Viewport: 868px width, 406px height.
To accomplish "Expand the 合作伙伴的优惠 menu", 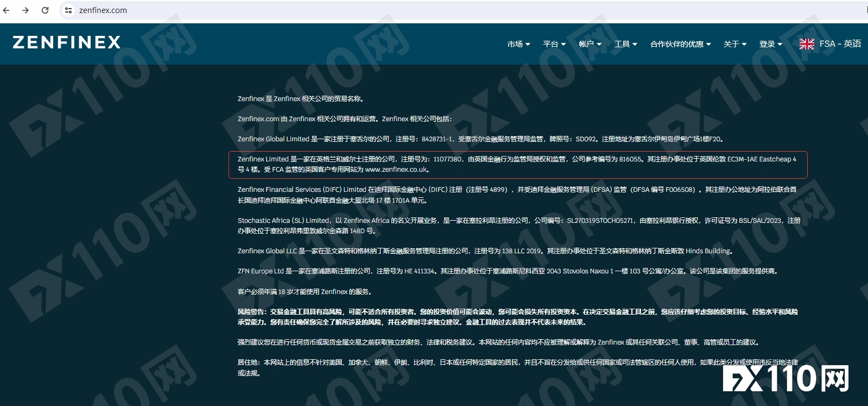I will point(681,44).
